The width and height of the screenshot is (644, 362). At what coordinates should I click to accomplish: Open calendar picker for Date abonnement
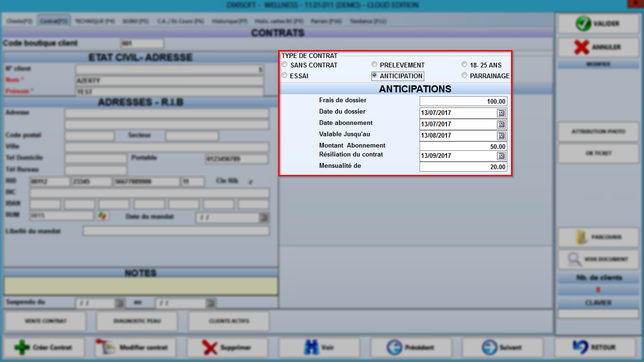(x=501, y=124)
